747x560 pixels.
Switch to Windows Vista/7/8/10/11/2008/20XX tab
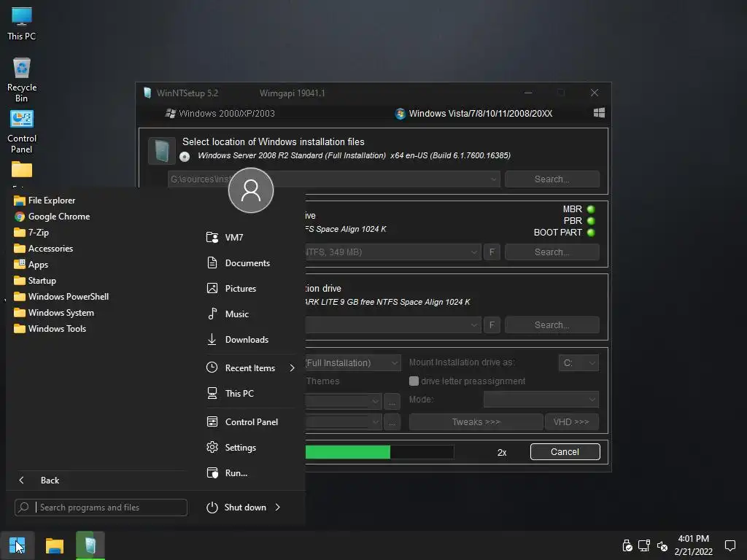[474, 113]
